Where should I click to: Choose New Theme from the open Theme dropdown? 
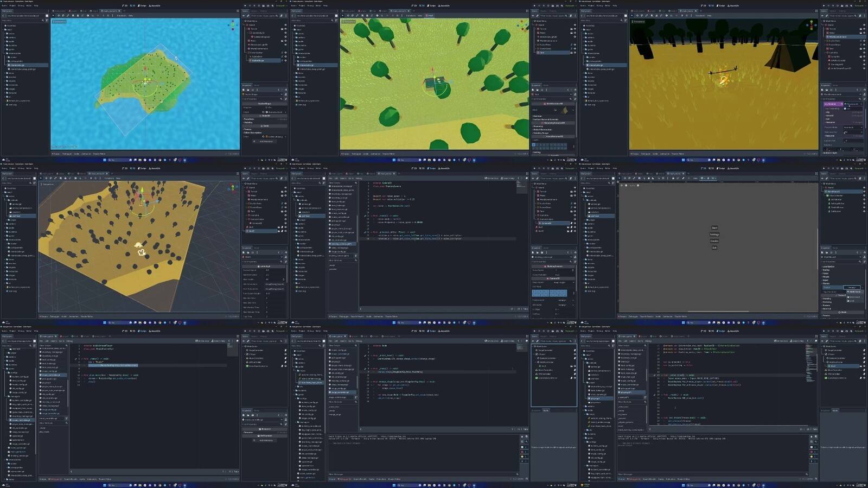(855, 291)
